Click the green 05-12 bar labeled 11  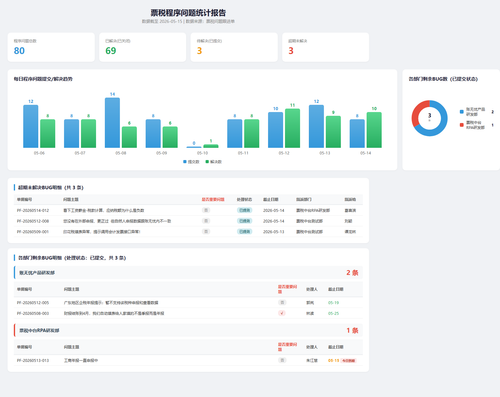(292, 128)
